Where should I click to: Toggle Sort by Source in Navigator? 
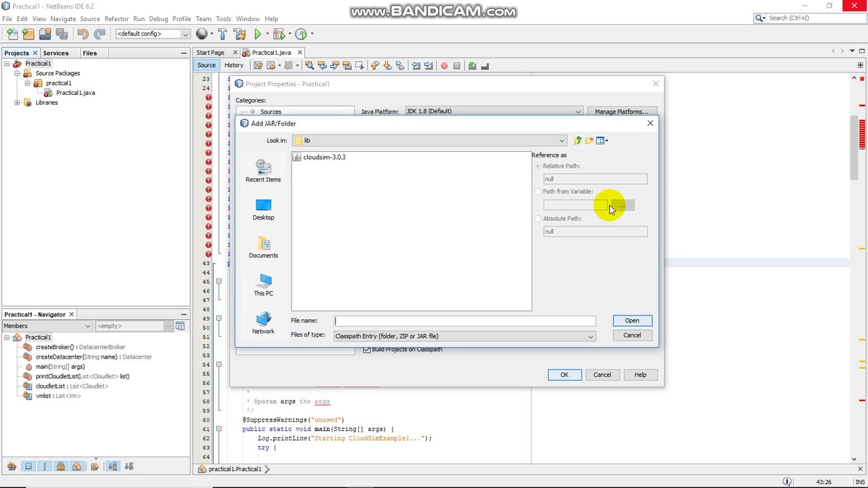pos(129,466)
